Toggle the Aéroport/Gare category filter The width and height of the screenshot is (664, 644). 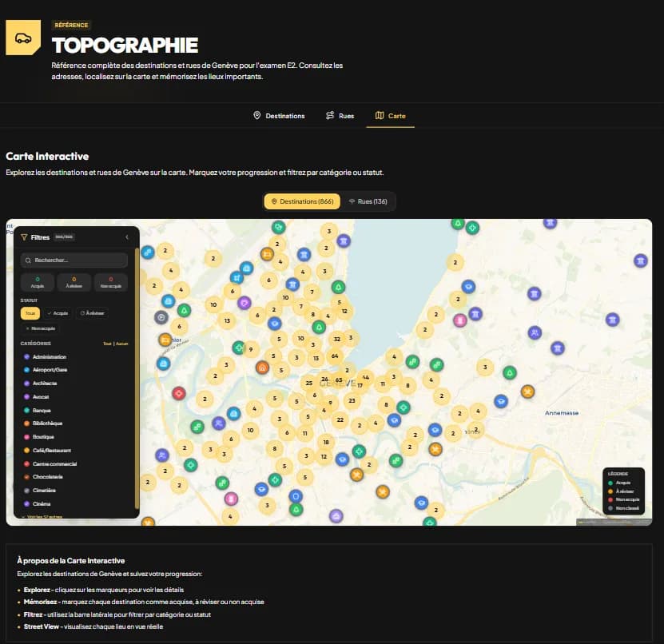[x=46, y=370]
